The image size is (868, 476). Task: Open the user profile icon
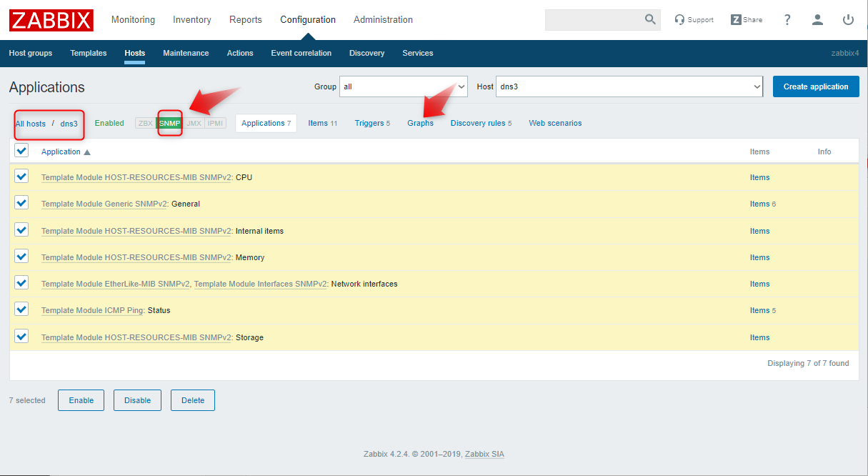818,20
